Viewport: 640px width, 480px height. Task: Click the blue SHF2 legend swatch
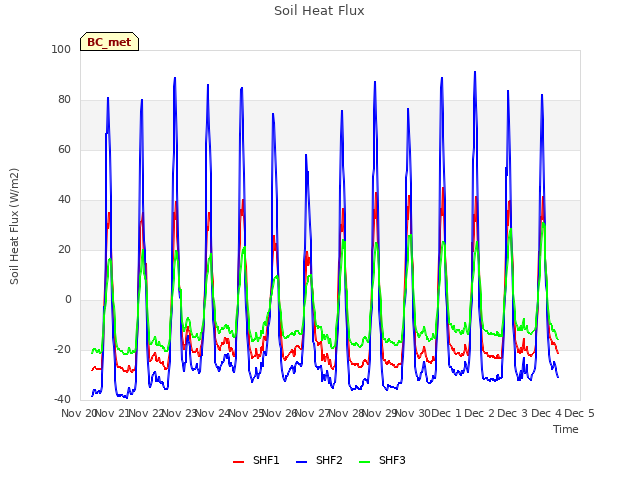pos(301,462)
